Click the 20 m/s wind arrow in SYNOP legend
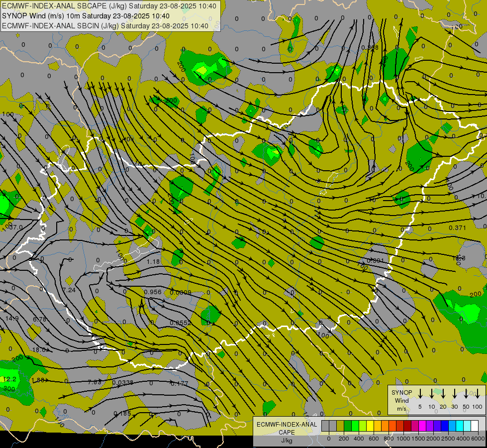This screenshot has width=487, height=448. pos(443,394)
